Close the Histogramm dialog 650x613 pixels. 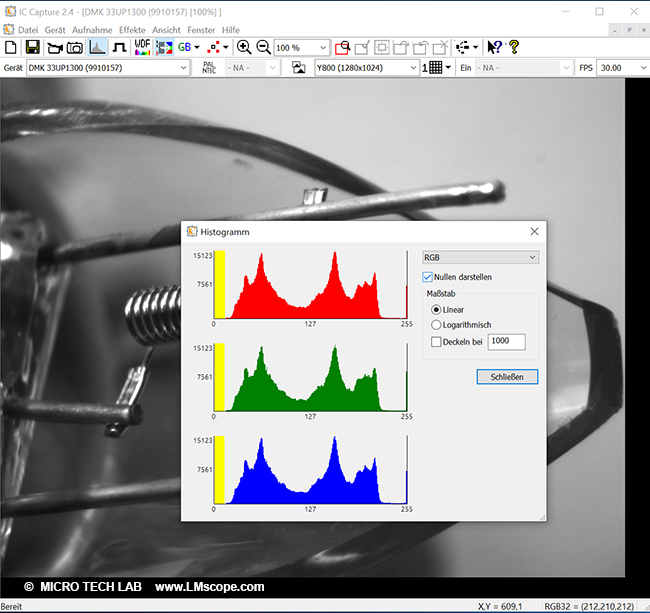(534, 231)
